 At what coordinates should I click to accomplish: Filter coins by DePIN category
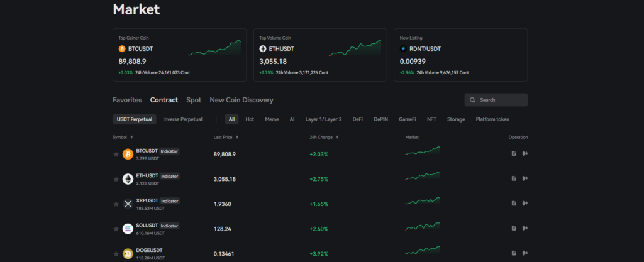click(380, 119)
